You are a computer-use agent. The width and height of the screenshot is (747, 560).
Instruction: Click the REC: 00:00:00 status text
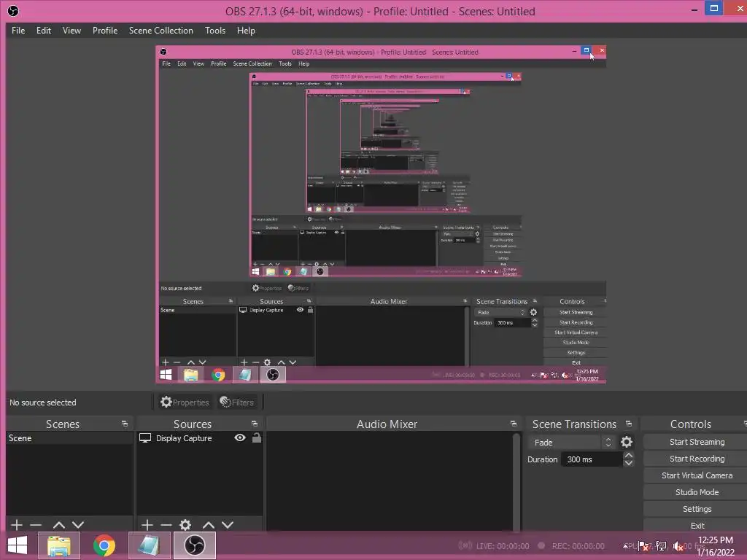(x=578, y=546)
